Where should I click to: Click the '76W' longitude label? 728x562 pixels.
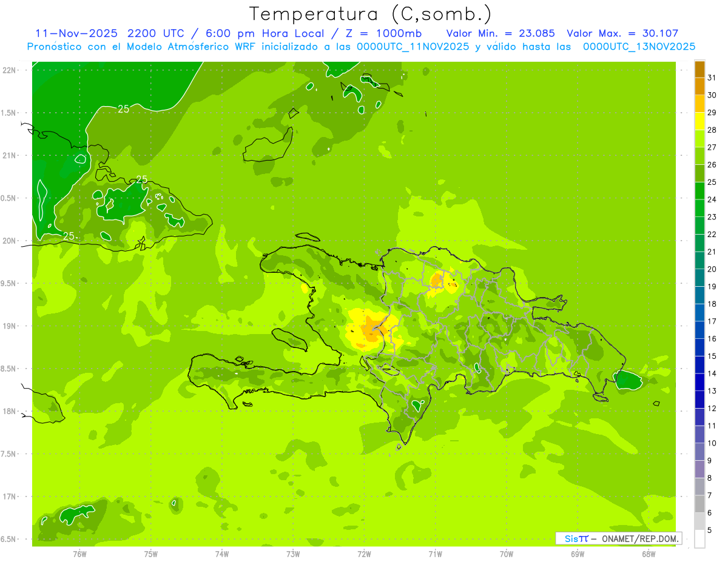[79, 554]
